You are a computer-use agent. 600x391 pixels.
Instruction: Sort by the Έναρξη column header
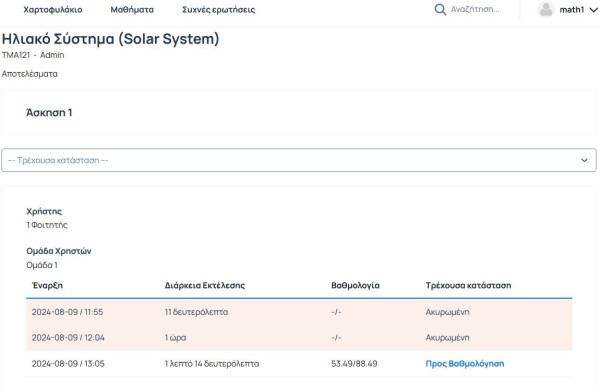[47, 285]
